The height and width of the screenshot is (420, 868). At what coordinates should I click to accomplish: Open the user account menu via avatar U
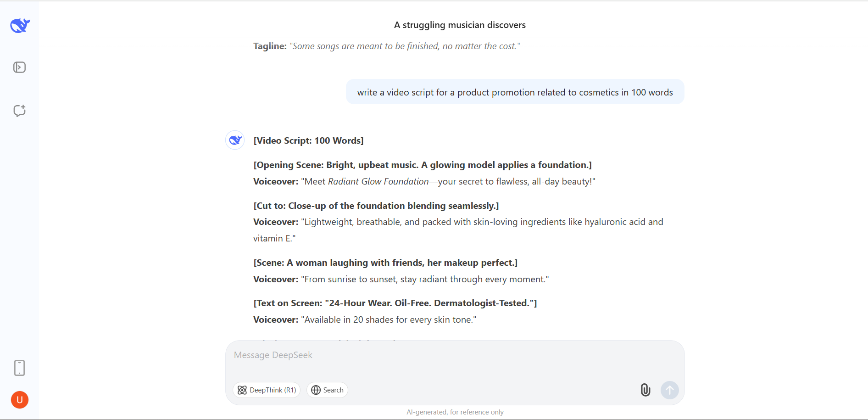(19, 400)
